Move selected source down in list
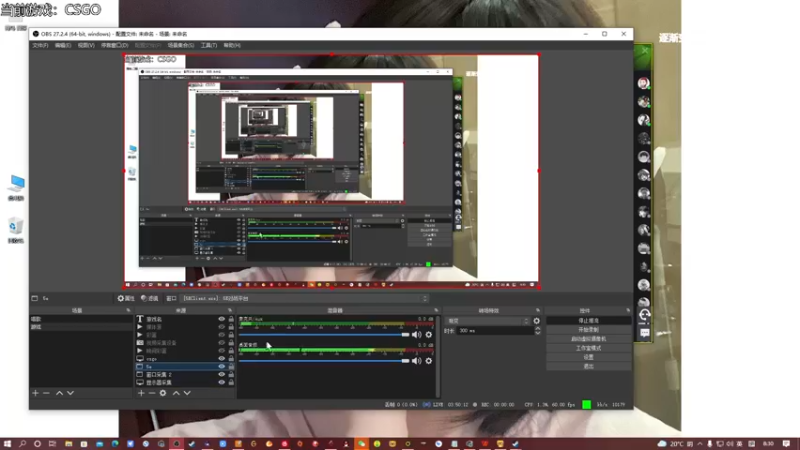800x450 pixels. tap(187, 393)
